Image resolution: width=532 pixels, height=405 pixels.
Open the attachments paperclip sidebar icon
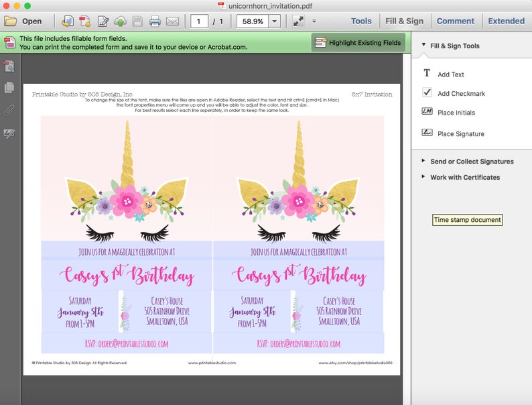[x=9, y=110]
